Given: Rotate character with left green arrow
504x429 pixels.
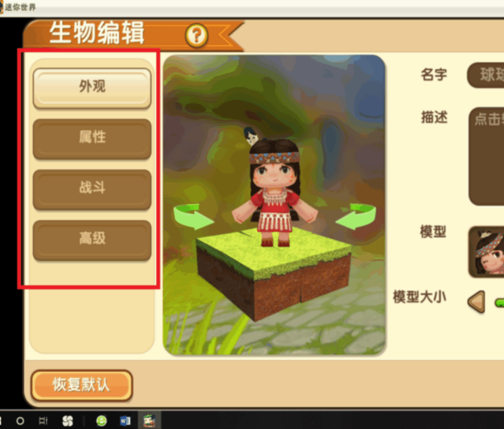Looking at the screenshot, I should coord(193,216).
